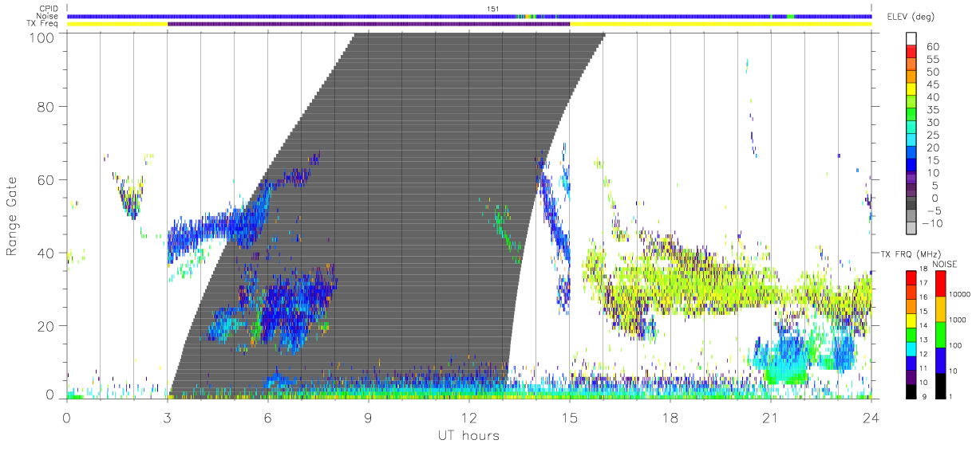Click the '18' tick on UT hours axis
This screenshot has width=980, height=452.
(x=670, y=418)
